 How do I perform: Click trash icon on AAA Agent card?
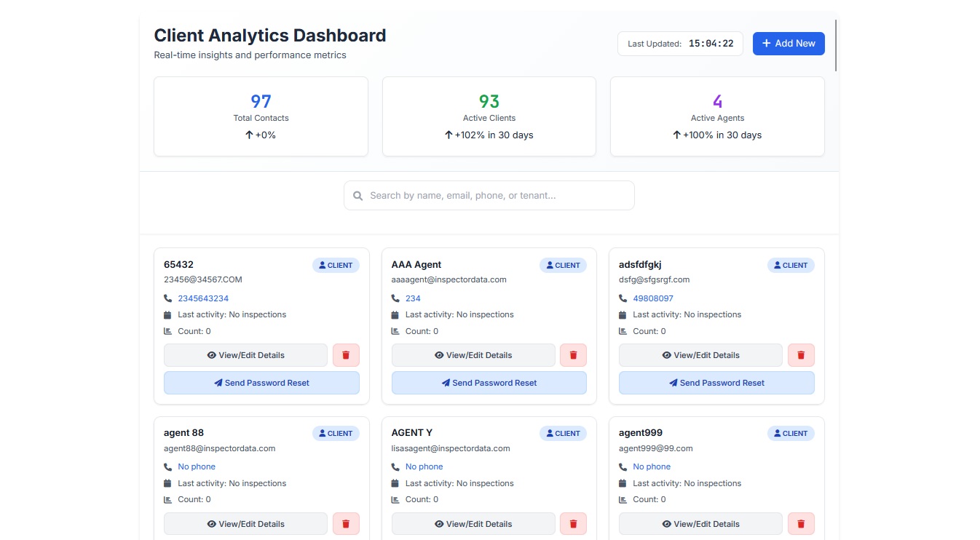(x=573, y=355)
